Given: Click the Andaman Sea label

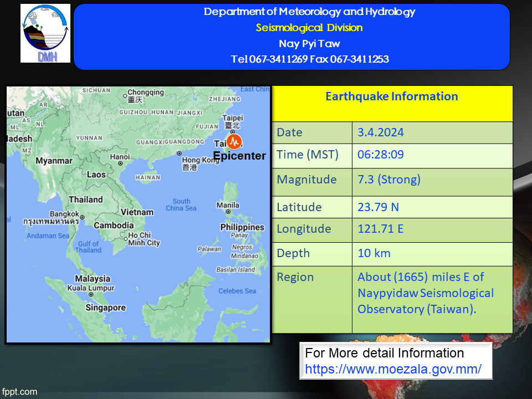Looking at the screenshot, I should click(48, 236).
